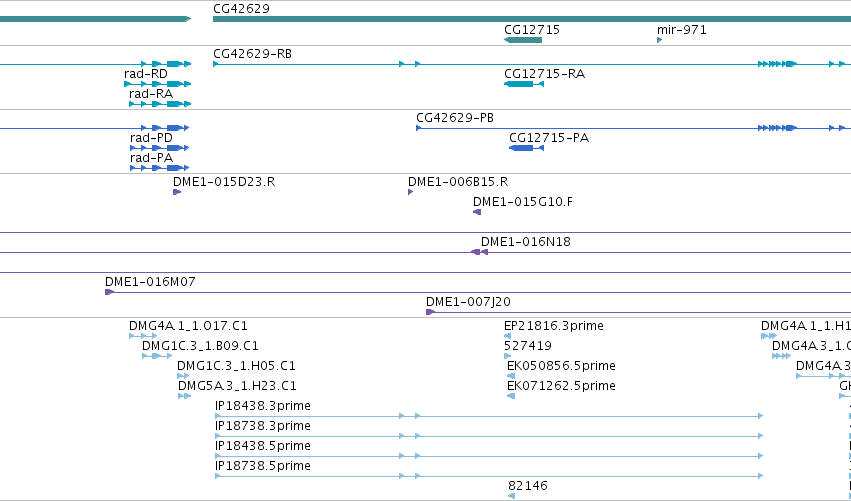Screen dimensions: 851x501
Task: Select the DME1-015D23.R marker
Action: pos(177,192)
